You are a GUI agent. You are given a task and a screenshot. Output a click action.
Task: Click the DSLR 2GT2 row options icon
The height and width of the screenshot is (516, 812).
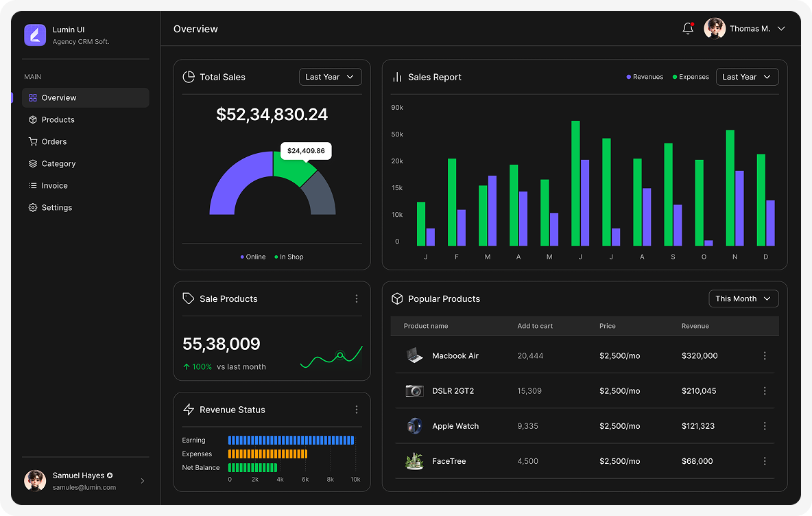click(765, 391)
